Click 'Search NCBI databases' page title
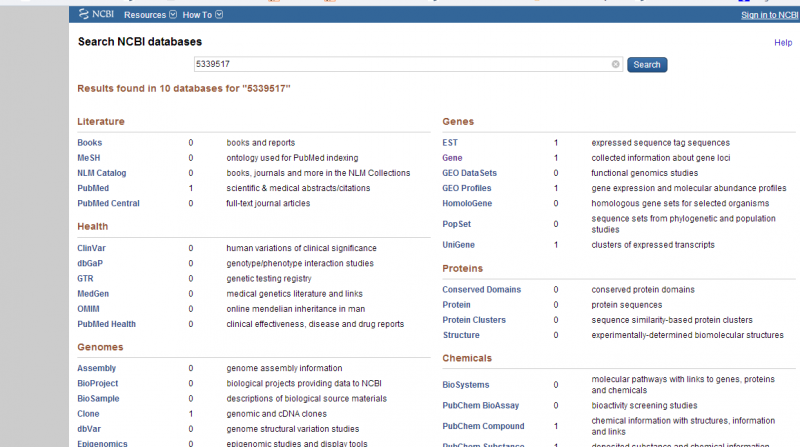 click(140, 42)
